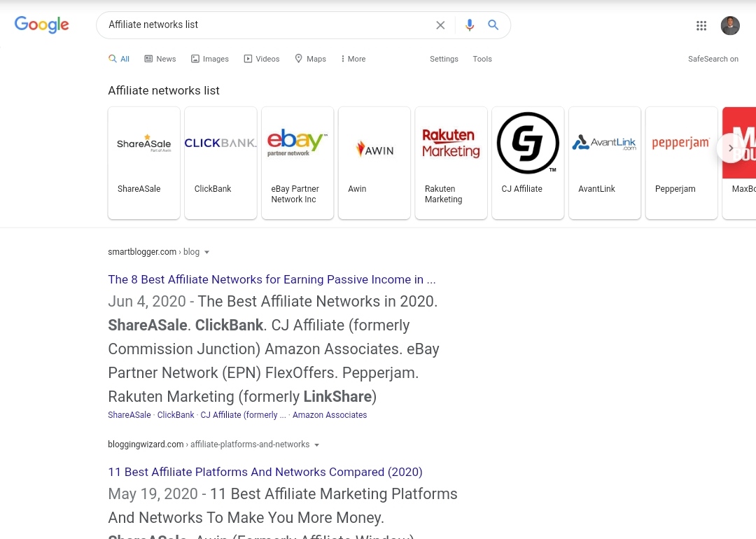This screenshot has width=756, height=539.
Task: Clear the search query with the X icon
Action: click(x=440, y=24)
